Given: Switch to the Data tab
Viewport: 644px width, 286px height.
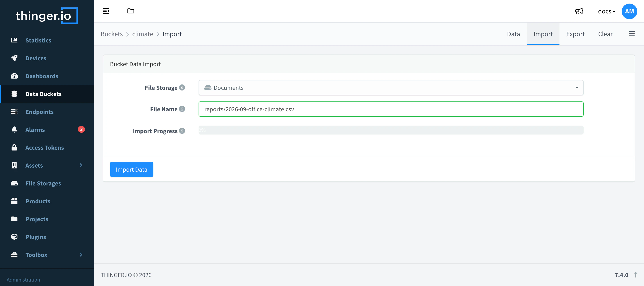Looking at the screenshot, I should pyautogui.click(x=513, y=34).
